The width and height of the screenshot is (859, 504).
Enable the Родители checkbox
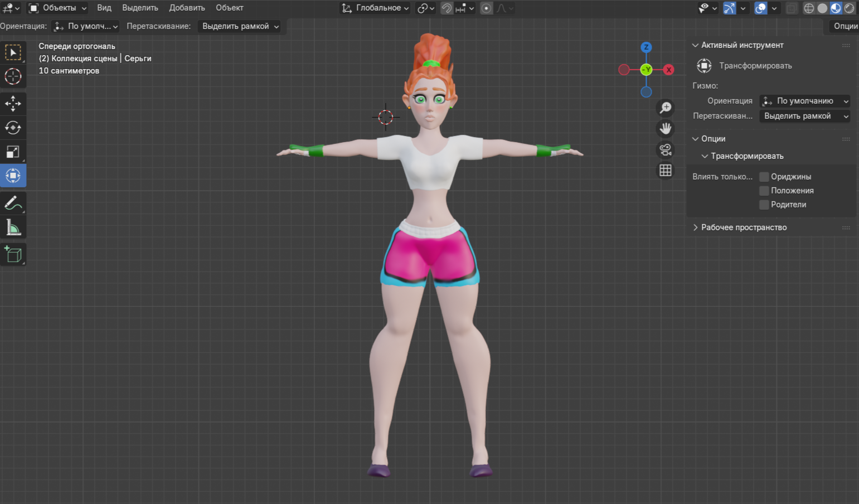click(x=764, y=205)
